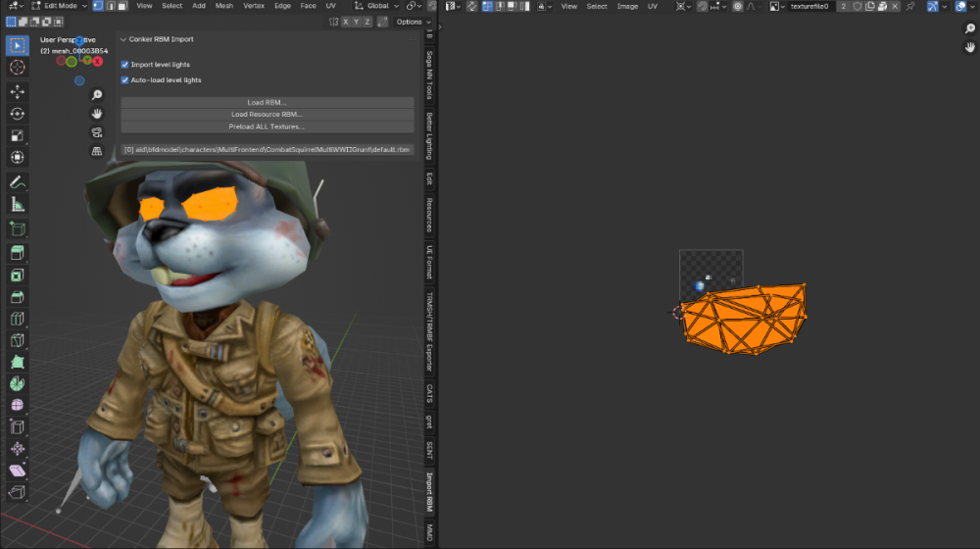The width and height of the screenshot is (980, 549).
Task: Pick the Scale tool
Action: pyautogui.click(x=17, y=135)
